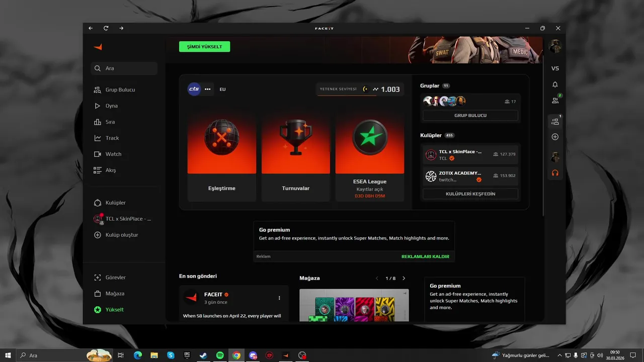Viewport: 644px width, 362px height.
Task: Open Epic Games Launcher from the taskbar
Action: click(187, 355)
